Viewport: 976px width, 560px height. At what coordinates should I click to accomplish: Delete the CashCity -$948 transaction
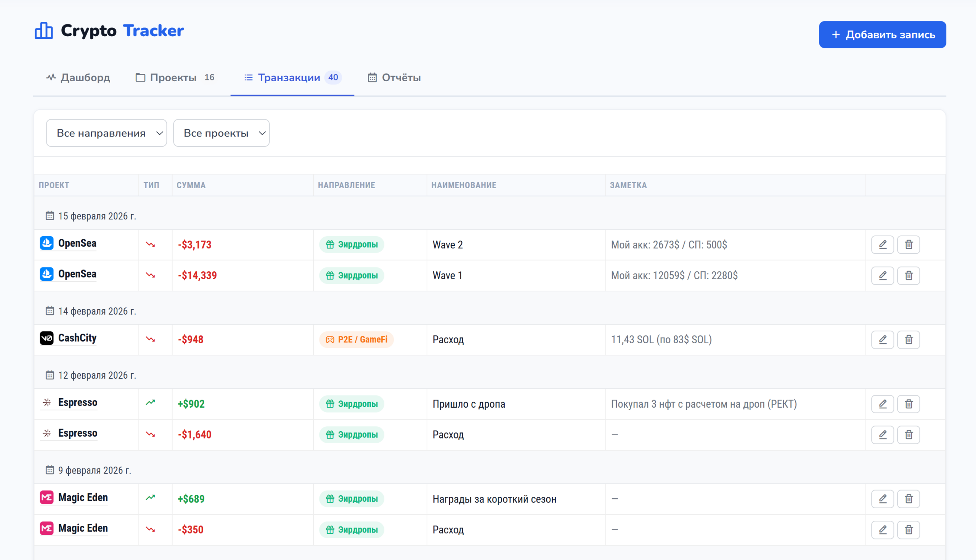(908, 339)
